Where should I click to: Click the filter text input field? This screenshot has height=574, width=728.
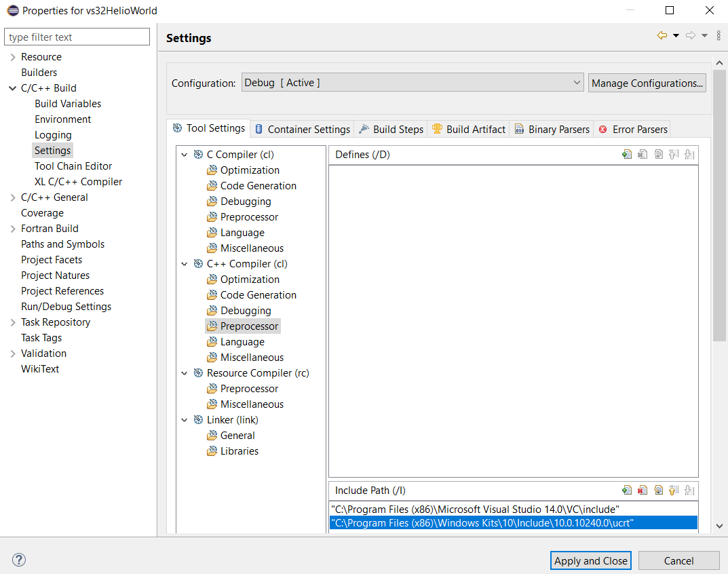tap(77, 37)
